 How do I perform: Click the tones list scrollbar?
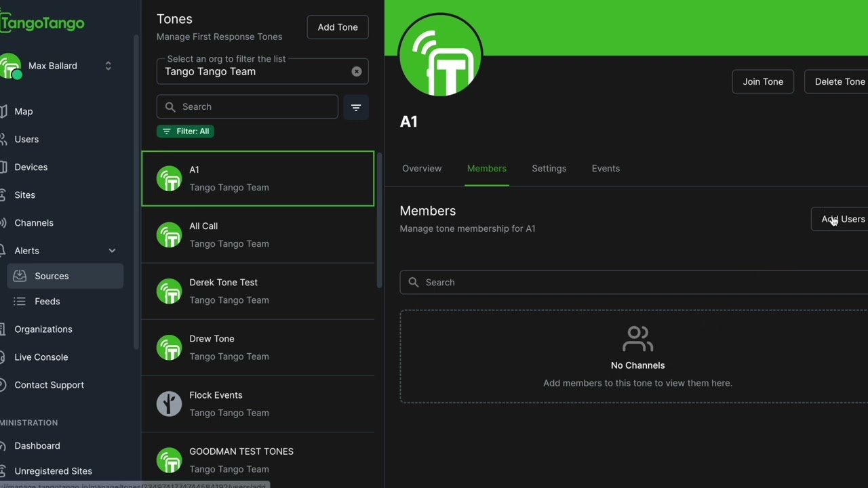coord(380,220)
